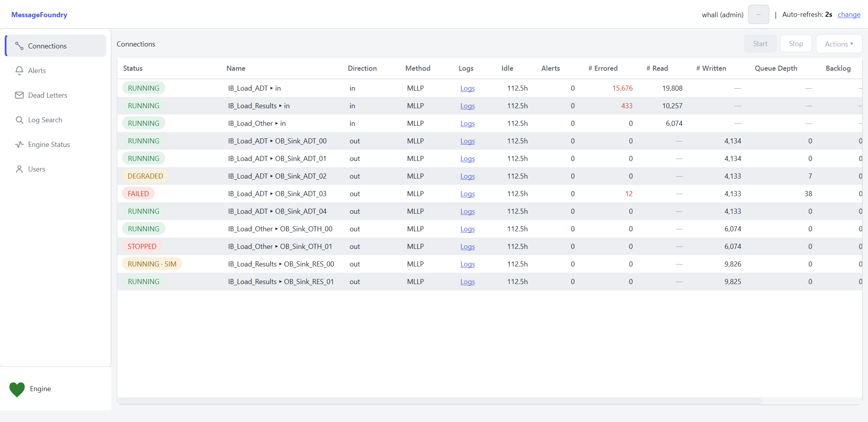Viewport: 868px width, 422px height.
Task: Navigate to Users
Action: coord(56,169)
